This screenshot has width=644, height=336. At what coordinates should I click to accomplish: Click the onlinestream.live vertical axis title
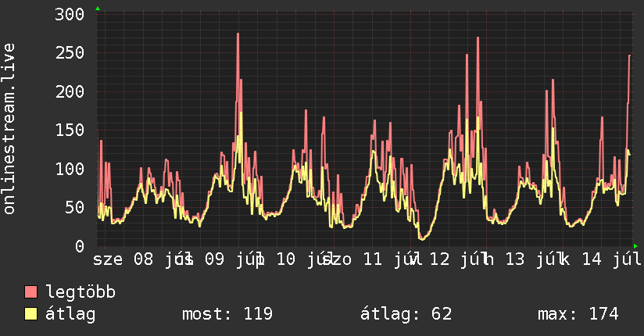click(x=9, y=129)
